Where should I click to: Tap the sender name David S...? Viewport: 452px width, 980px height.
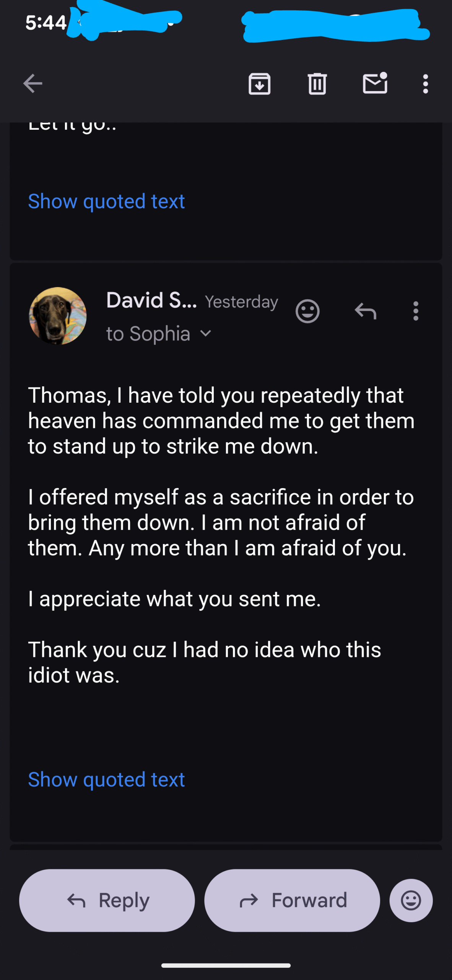pyautogui.click(x=151, y=300)
